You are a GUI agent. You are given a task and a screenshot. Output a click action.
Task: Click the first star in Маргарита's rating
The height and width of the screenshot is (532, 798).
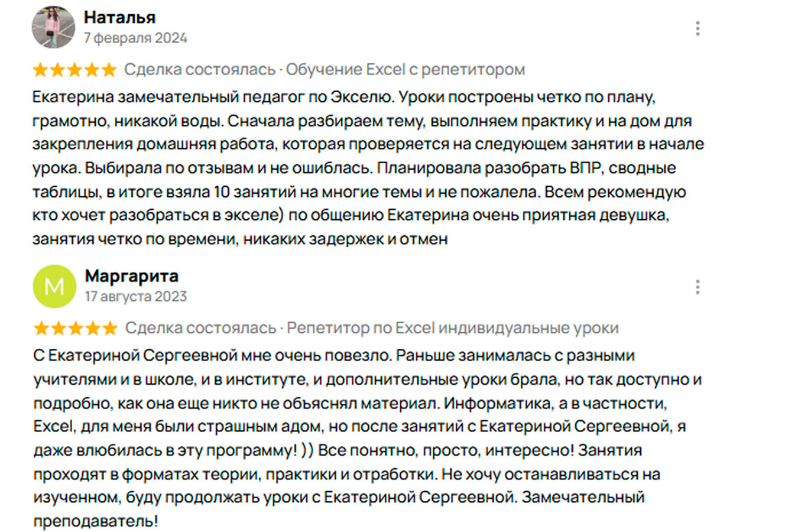coord(41,328)
